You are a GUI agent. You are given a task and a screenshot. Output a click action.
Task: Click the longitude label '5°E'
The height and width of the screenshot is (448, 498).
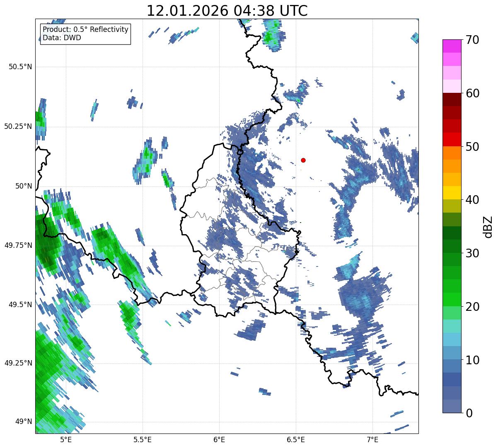click(66, 439)
